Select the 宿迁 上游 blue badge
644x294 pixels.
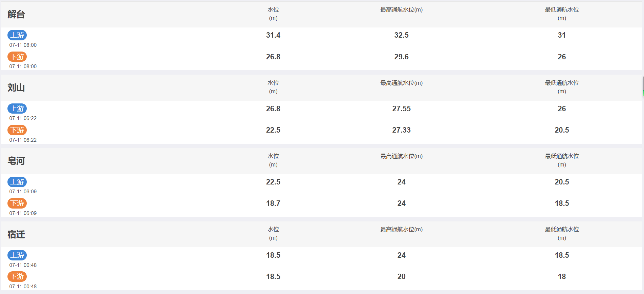point(17,255)
